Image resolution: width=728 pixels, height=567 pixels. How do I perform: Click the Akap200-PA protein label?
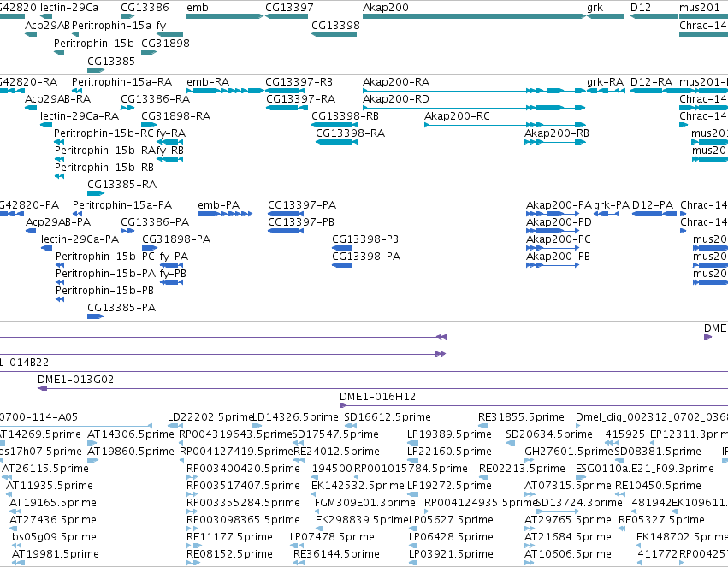pos(559,205)
